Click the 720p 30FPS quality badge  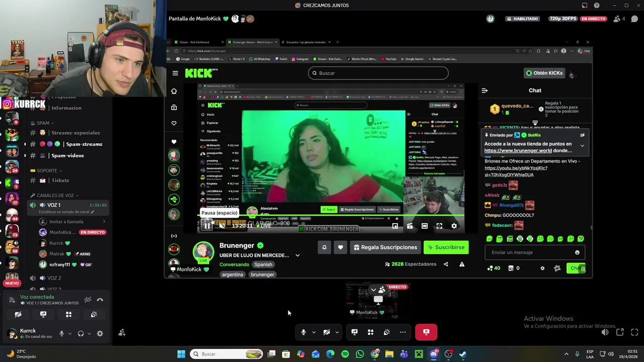coord(563,19)
